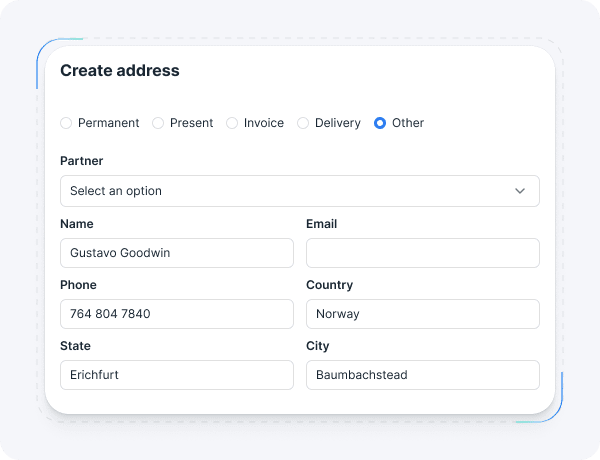Image resolution: width=600 pixels, height=460 pixels.
Task: Click the State field with Erichfurt
Action: (177, 375)
